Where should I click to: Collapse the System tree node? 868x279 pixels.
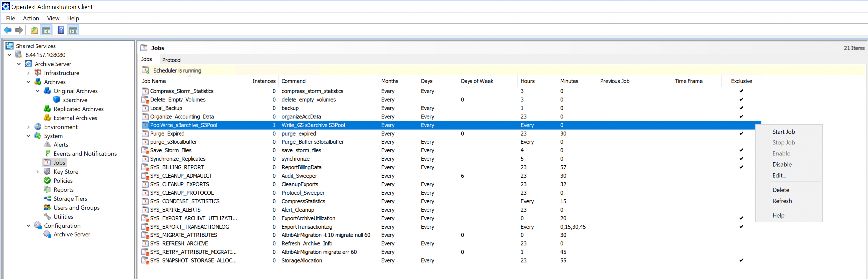click(x=28, y=136)
